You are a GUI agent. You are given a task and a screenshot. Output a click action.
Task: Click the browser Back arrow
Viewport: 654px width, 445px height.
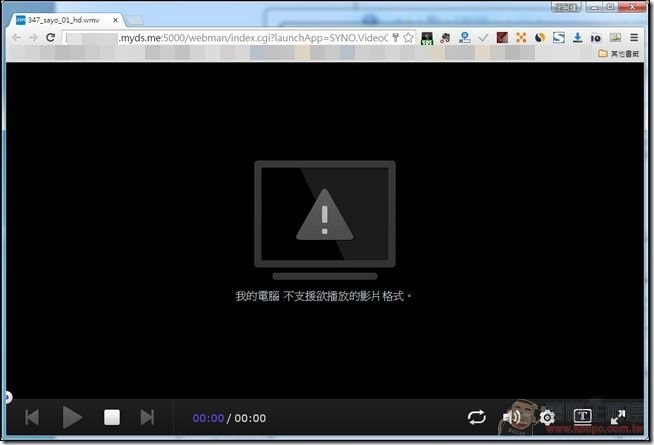(15, 37)
